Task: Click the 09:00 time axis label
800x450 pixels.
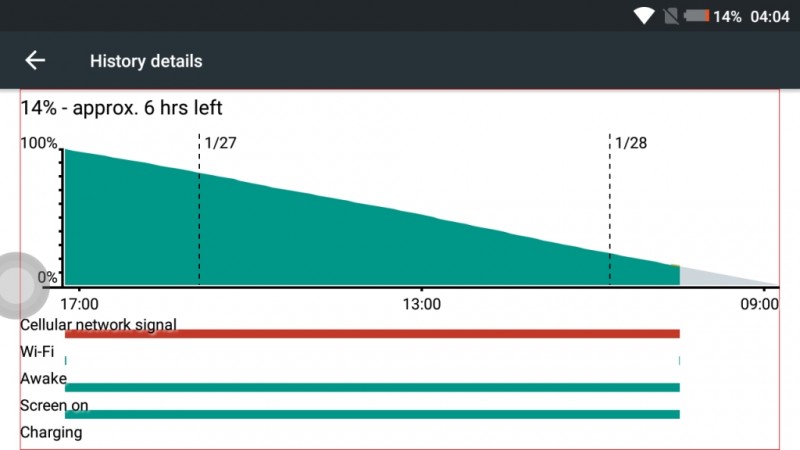Action: pyautogui.click(x=760, y=304)
